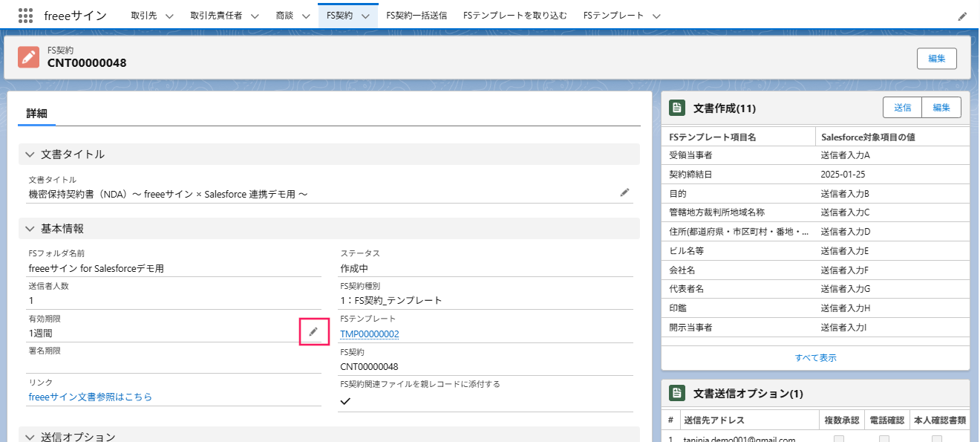The width and height of the screenshot is (980, 442).
Task: Click すべて表示 link
Action: [x=815, y=357]
